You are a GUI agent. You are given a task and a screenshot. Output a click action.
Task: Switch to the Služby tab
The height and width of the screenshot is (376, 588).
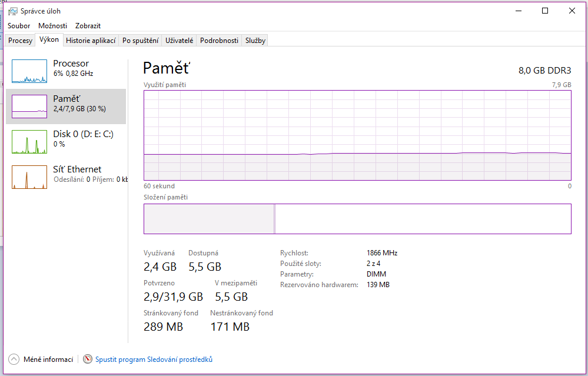coord(255,41)
